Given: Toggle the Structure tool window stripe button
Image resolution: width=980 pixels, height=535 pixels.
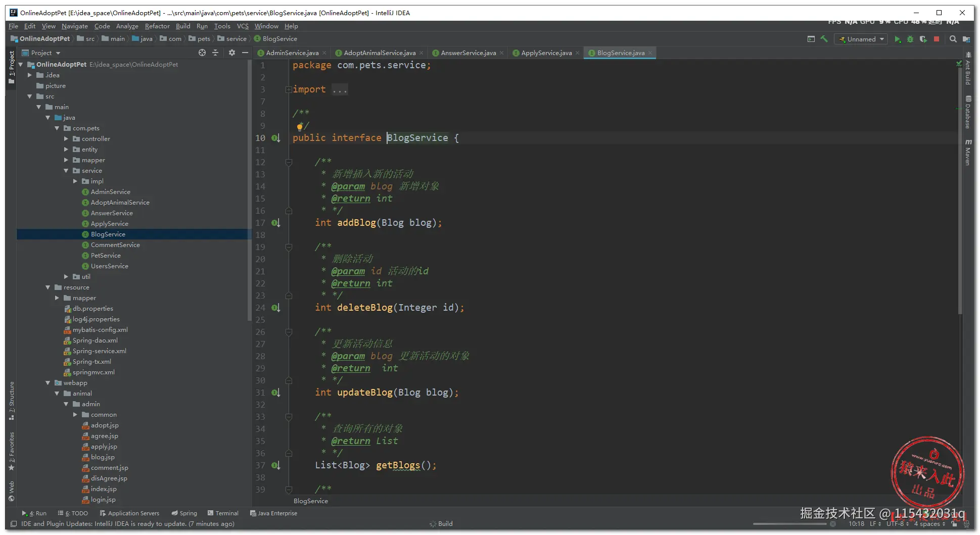Looking at the screenshot, I should tap(12, 400).
